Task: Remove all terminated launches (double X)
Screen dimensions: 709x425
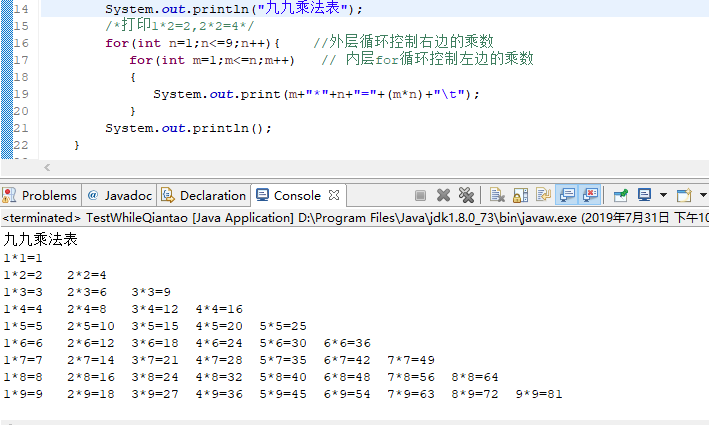Action: coord(466,195)
